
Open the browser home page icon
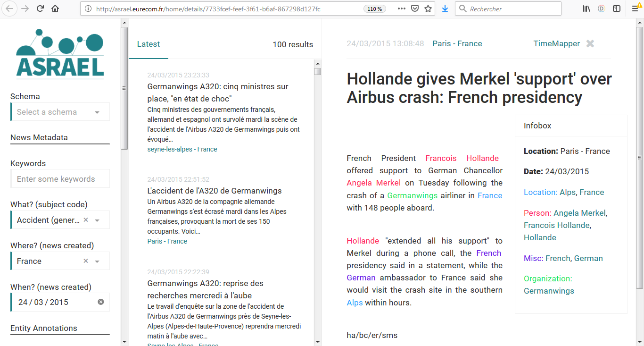coord(55,8)
